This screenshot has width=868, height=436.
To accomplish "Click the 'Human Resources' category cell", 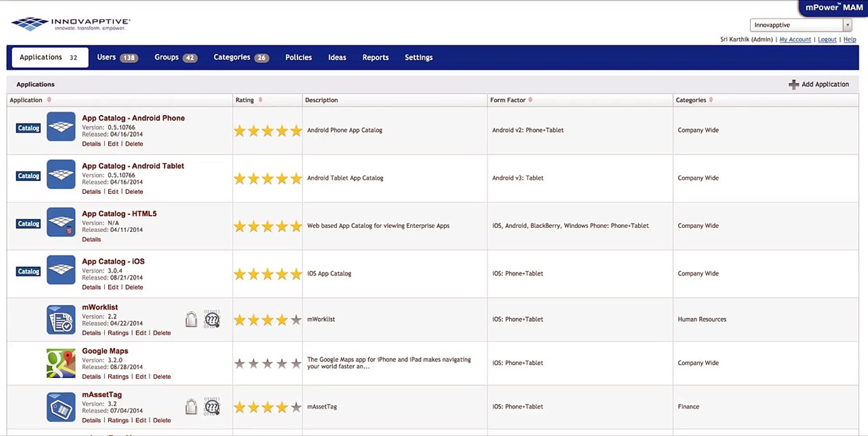I will point(702,319).
